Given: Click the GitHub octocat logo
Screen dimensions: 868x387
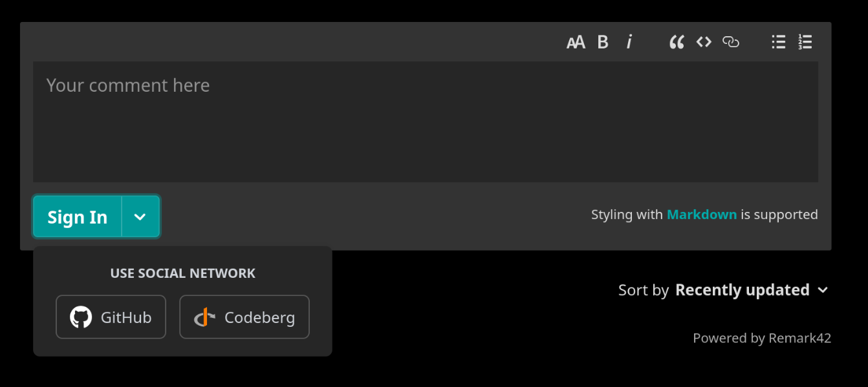Looking at the screenshot, I should (x=81, y=317).
